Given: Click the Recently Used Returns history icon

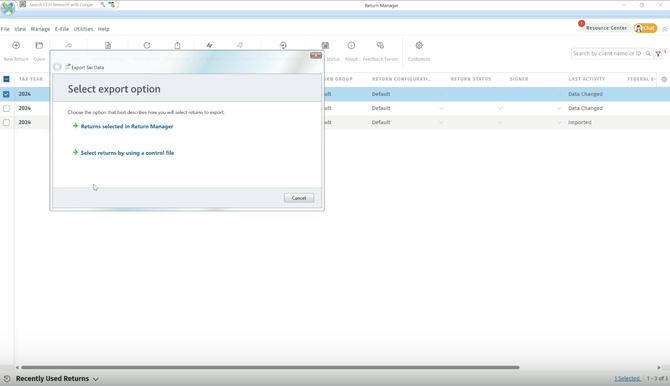Looking at the screenshot, I should point(7,378).
